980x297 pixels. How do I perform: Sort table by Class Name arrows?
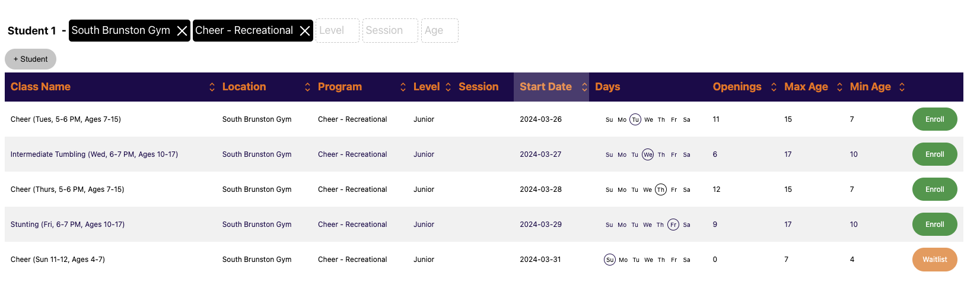point(212,87)
